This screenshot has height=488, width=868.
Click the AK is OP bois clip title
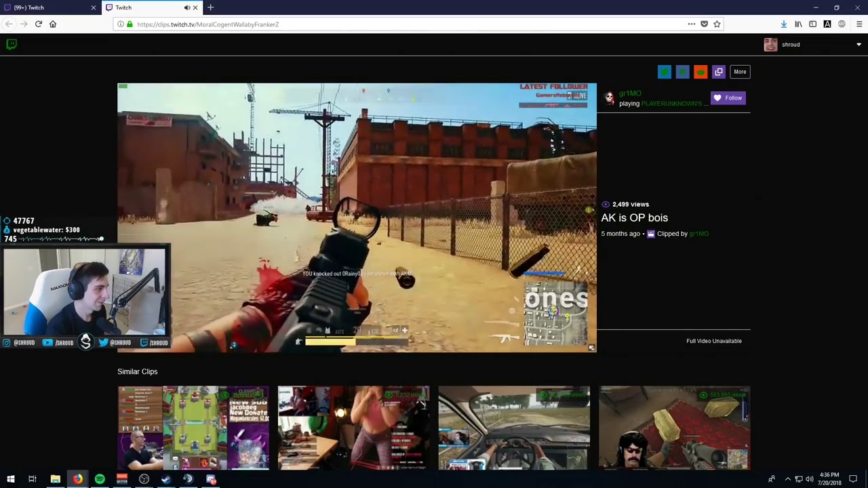[634, 218]
